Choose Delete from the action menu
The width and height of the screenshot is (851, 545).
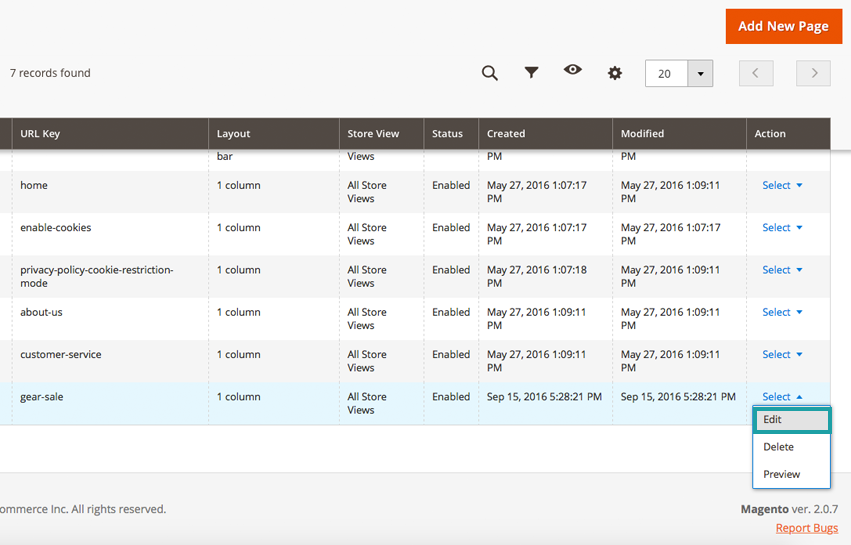pos(778,447)
